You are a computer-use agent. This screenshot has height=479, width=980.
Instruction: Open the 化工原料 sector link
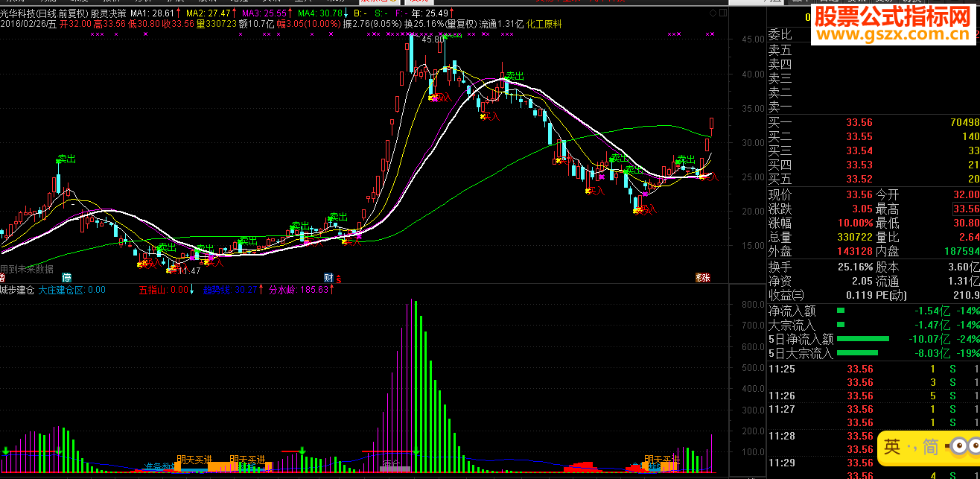click(x=544, y=24)
